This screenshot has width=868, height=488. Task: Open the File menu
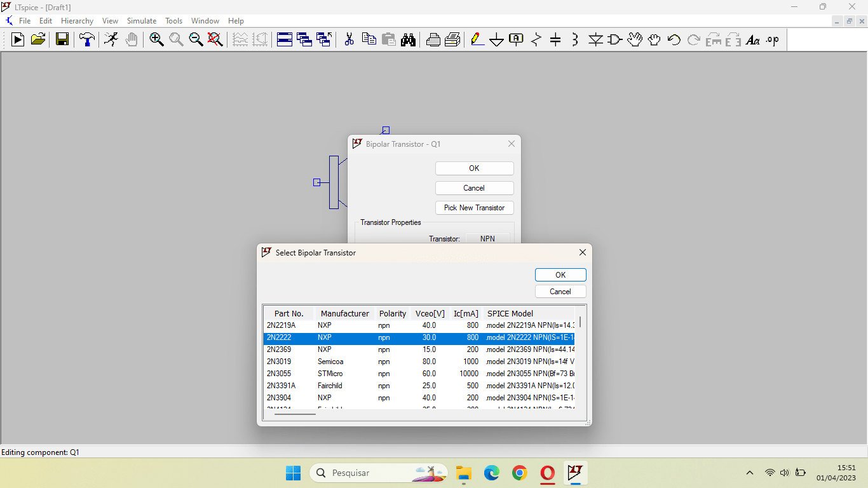pos(25,21)
